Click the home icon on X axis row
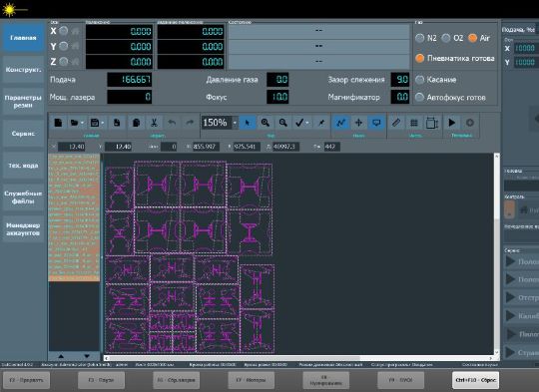Viewport: 539px width, 392px height. pyautogui.click(x=75, y=31)
